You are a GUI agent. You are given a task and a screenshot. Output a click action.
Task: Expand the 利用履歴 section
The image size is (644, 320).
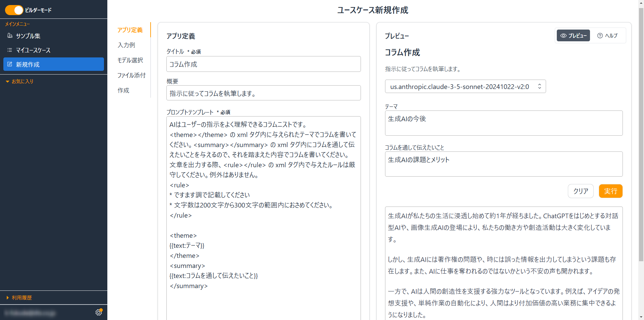coord(19,298)
